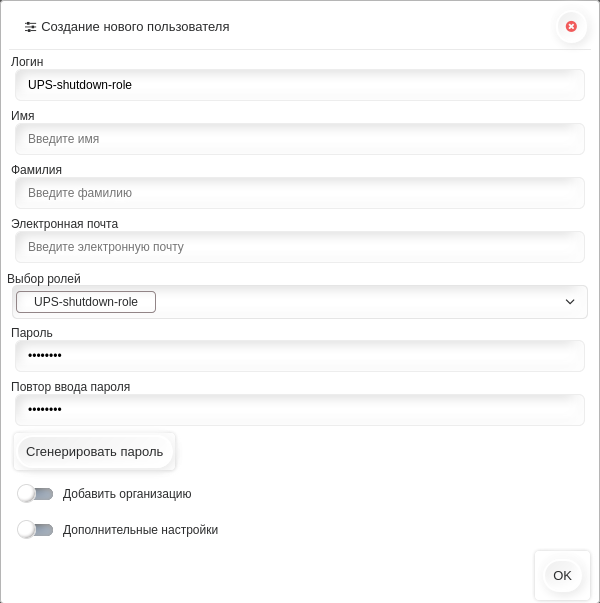This screenshot has width=600, height=603.
Task: Click the Электронная почта label
Action: [65, 224]
